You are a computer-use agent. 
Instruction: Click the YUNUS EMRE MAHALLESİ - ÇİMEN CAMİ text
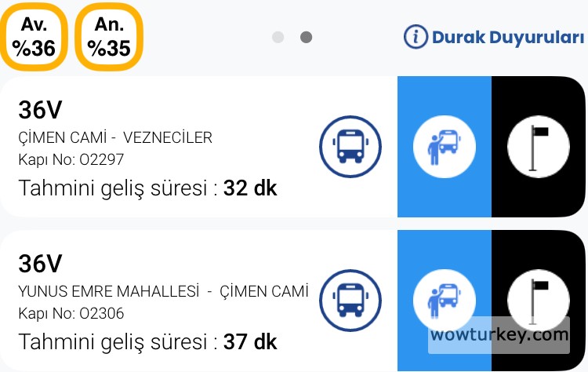[x=163, y=292]
